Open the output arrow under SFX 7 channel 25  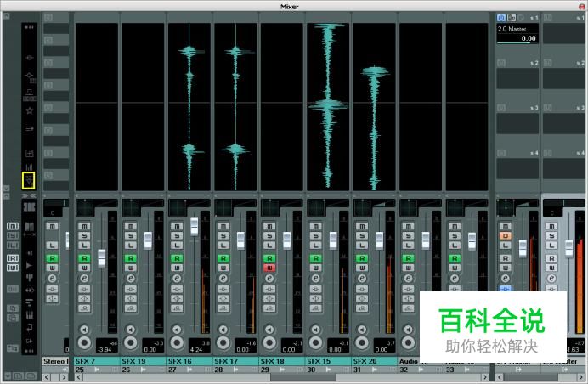click(97, 370)
